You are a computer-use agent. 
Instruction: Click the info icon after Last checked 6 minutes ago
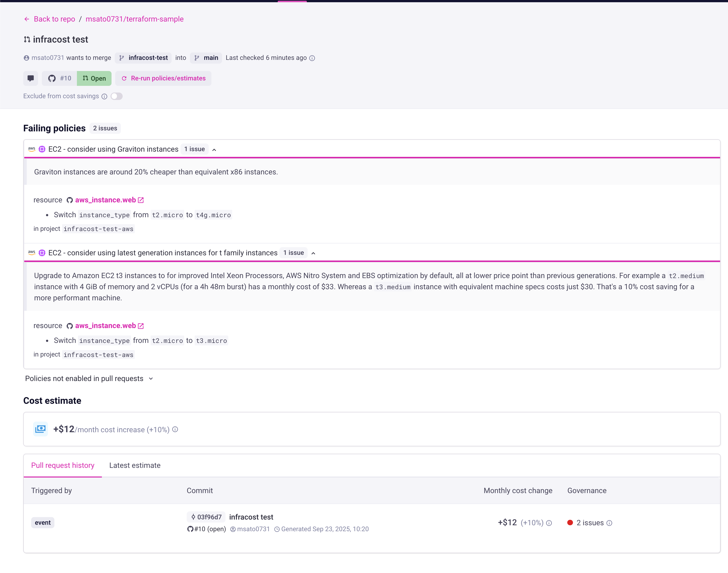312,58
